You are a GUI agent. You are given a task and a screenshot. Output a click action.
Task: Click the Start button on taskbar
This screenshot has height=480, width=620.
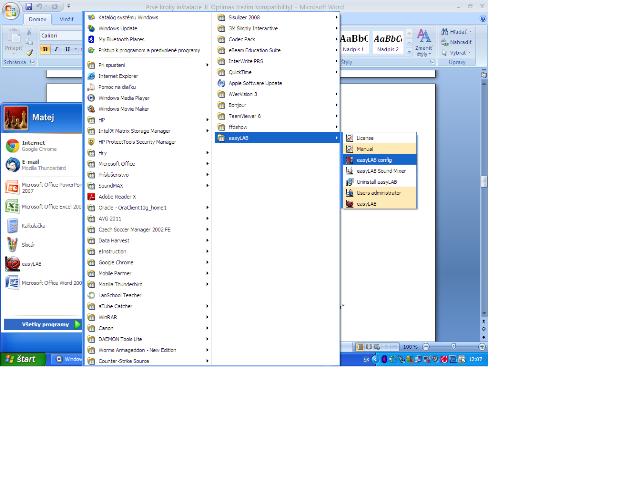click(x=23, y=359)
